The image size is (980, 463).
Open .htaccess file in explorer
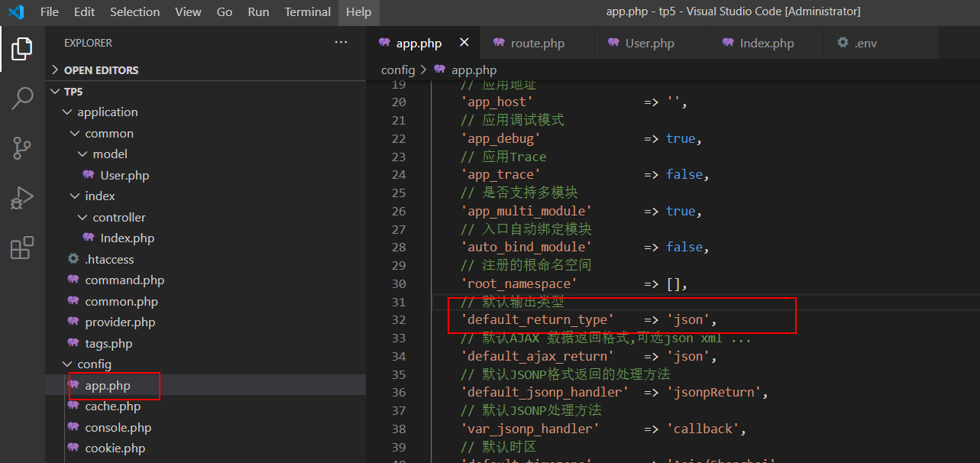(x=205, y=259)
